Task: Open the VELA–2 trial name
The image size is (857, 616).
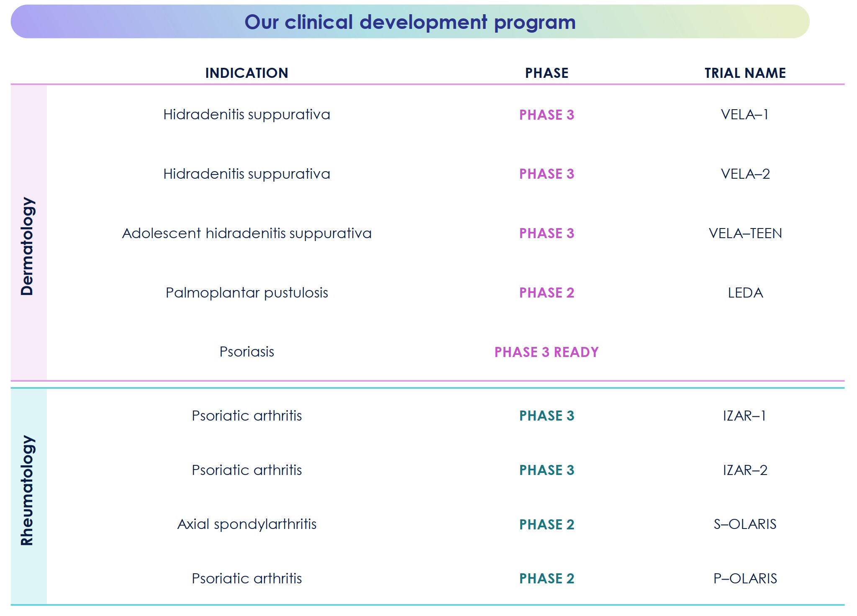Action: (745, 174)
